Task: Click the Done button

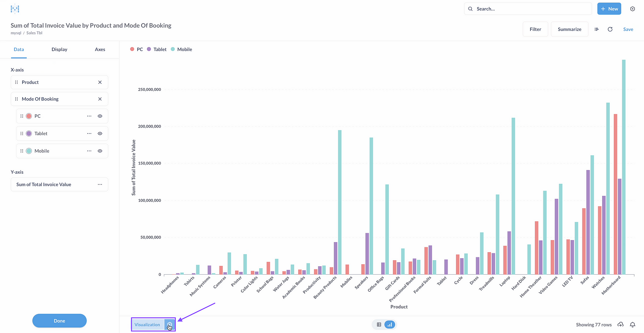Action: point(59,321)
